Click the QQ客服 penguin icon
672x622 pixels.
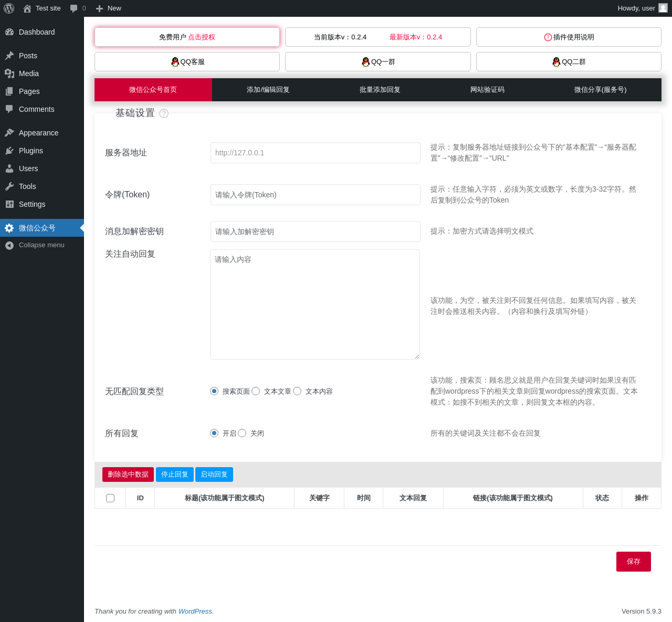(x=175, y=62)
